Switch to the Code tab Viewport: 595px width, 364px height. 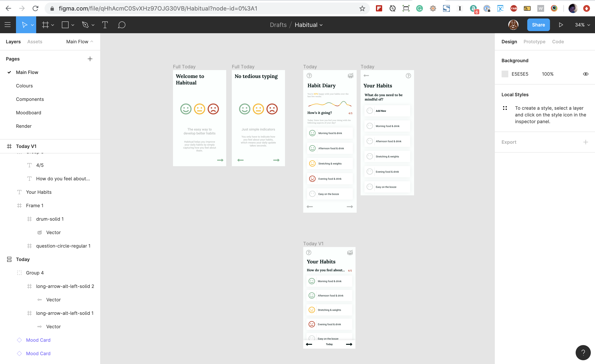[x=558, y=41]
